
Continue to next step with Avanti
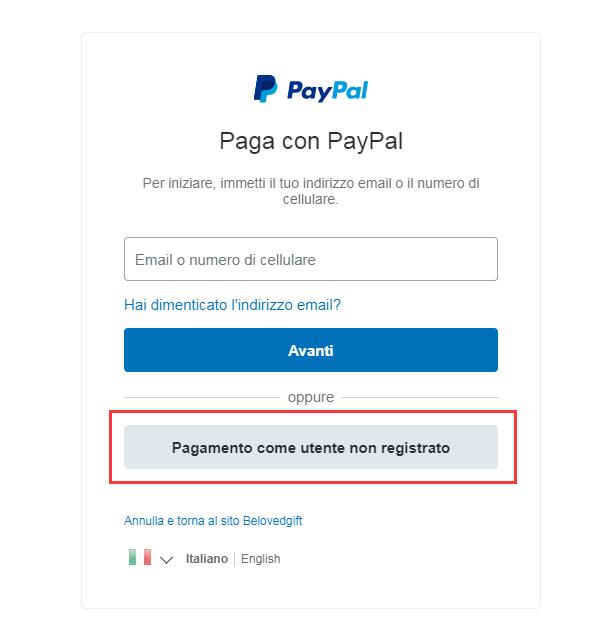point(311,350)
